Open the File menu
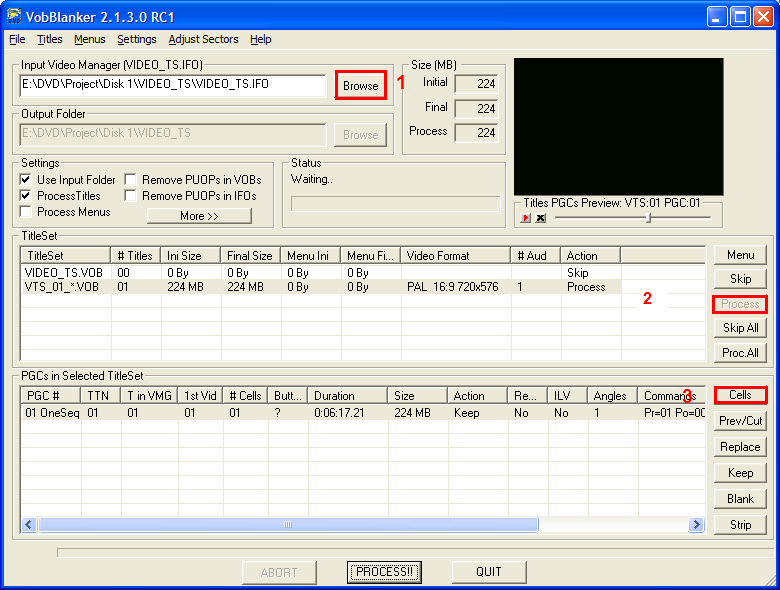The height and width of the screenshot is (590, 780). tap(17, 39)
